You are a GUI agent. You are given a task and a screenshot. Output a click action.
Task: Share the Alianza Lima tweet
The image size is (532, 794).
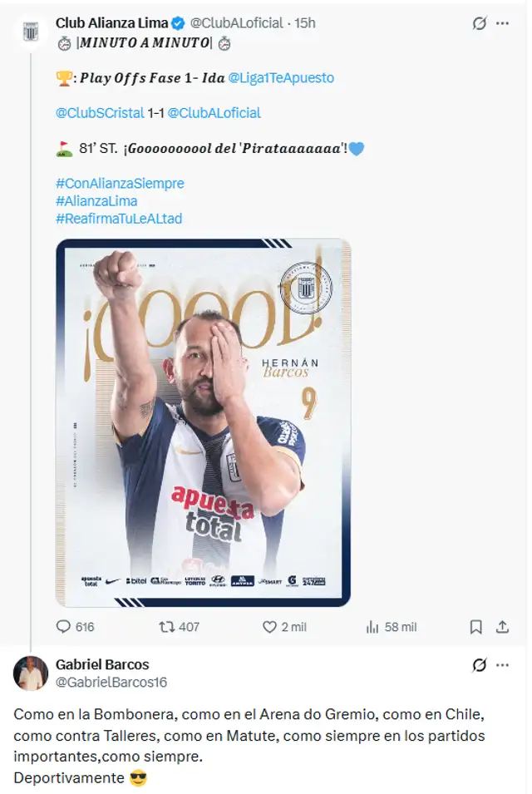[503, 627]
